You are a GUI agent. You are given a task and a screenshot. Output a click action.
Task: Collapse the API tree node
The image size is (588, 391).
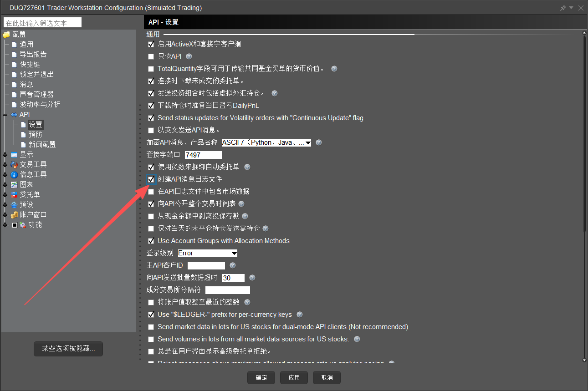click(5, 115)
